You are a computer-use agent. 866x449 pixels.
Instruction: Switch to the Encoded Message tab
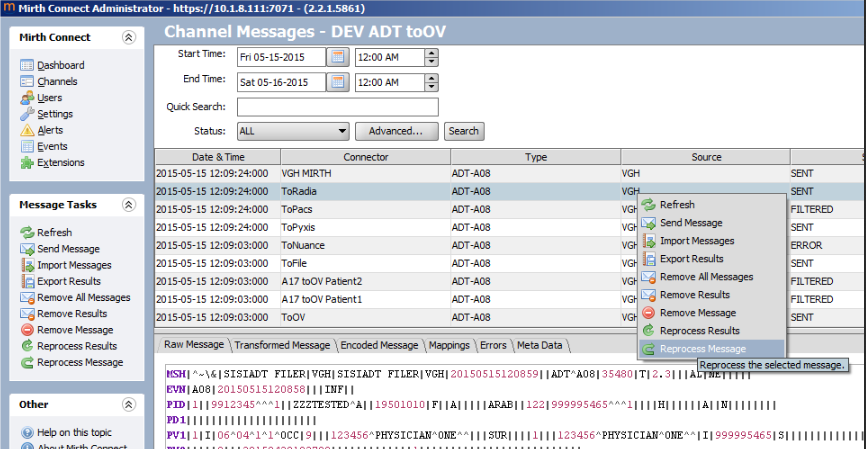point(379,345)
